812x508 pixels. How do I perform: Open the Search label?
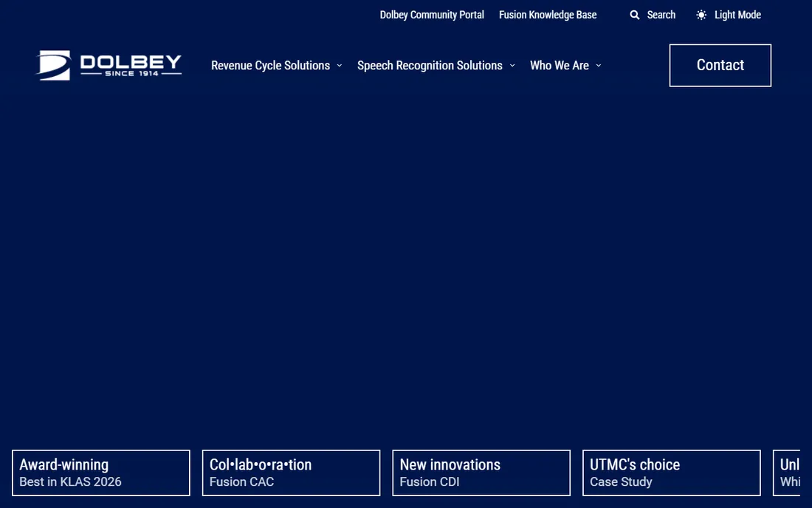pos(661,15)
